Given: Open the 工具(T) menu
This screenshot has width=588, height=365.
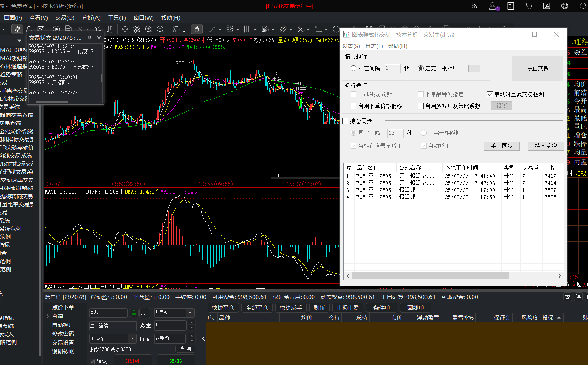Looking at the screenshot, I should pyautogui.click(x=117, y=17).
